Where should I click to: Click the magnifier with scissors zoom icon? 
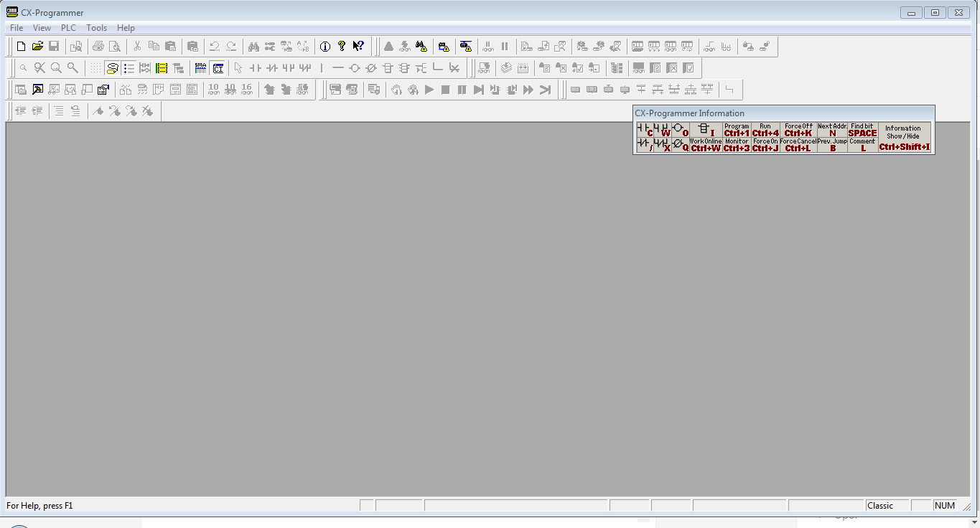[x=39, y=68]
